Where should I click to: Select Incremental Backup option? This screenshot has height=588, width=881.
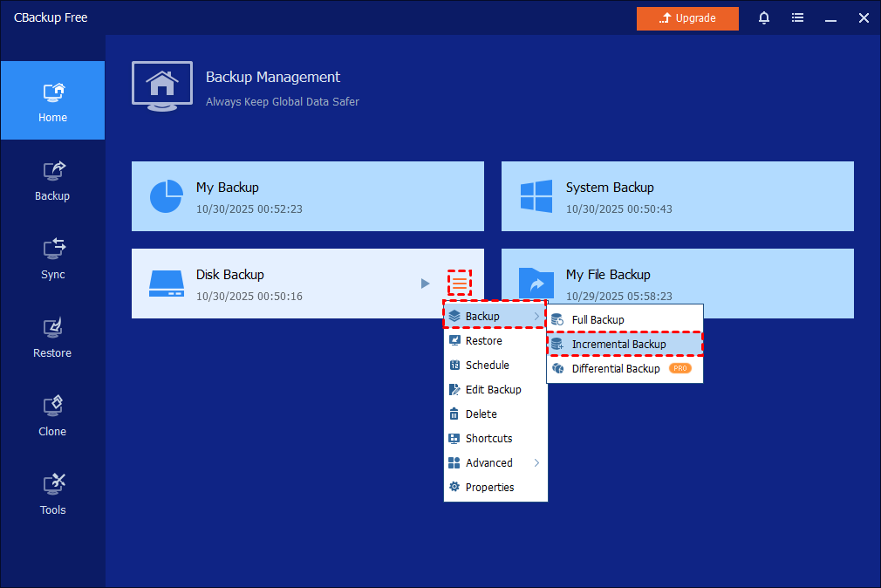coord(625,344)
